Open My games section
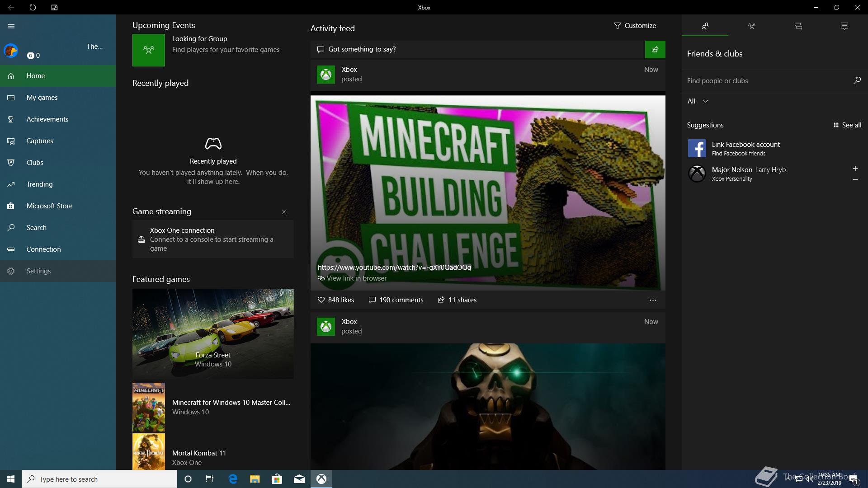The width and height of the screenshot is (868, 488). (58, 98)
